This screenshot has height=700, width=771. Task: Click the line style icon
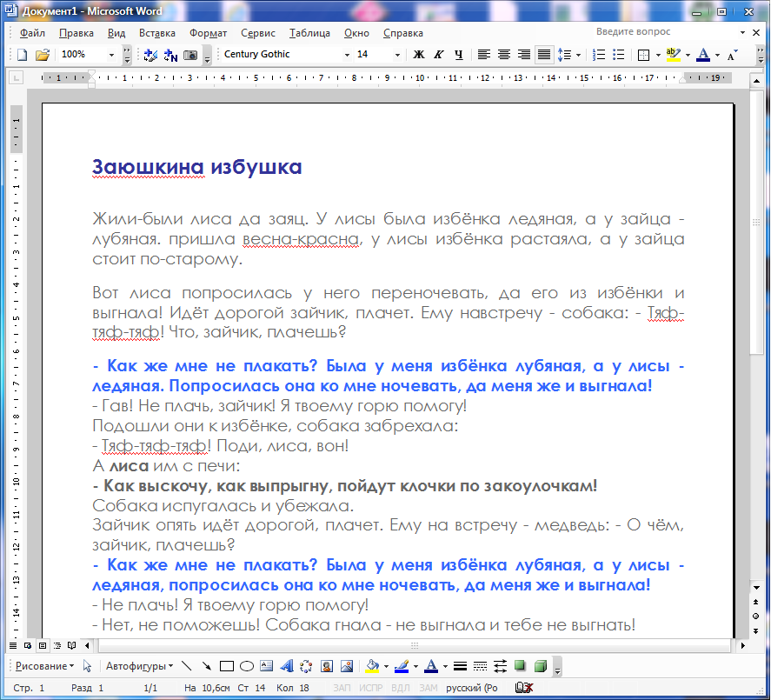(460, 666)
